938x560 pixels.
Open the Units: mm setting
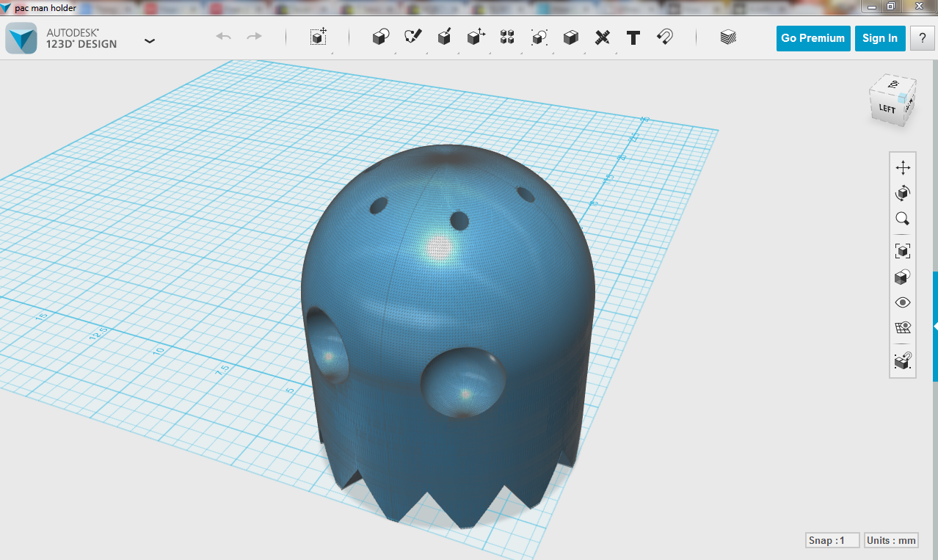click(891, 540)
